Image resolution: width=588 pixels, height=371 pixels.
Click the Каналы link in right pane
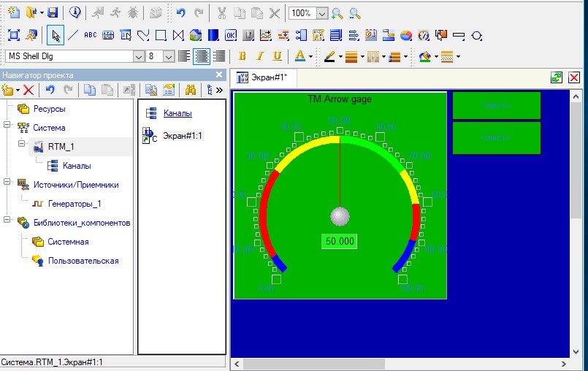[x=177, y=113]
